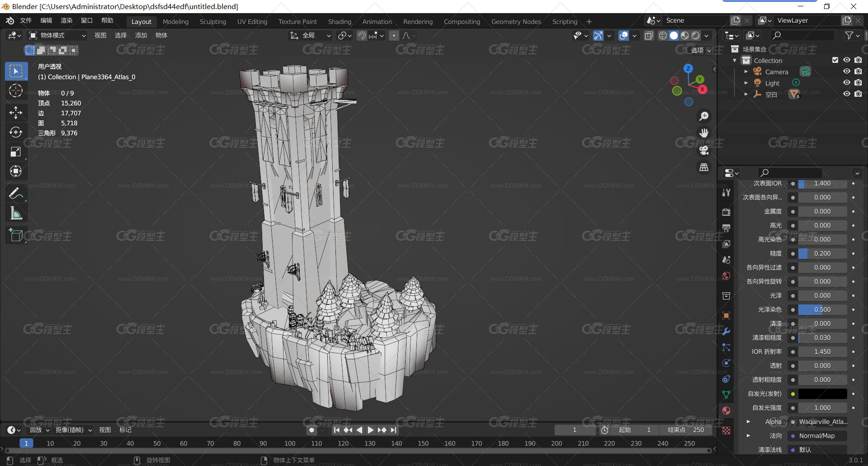Open the Material properties sphere icon
This screenshot has width=868, height=466.
(x=726, y=410)
